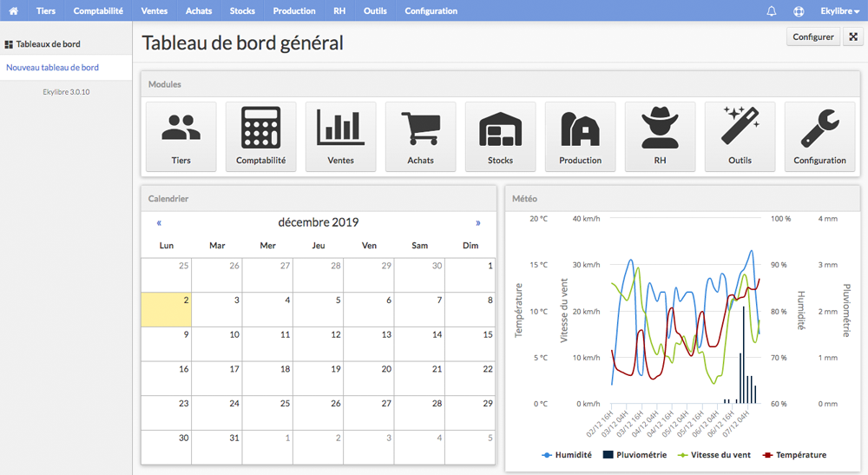Click the décembre 2019 calendar title
This screenshot has width=868, height=475.
pos(319,222)
